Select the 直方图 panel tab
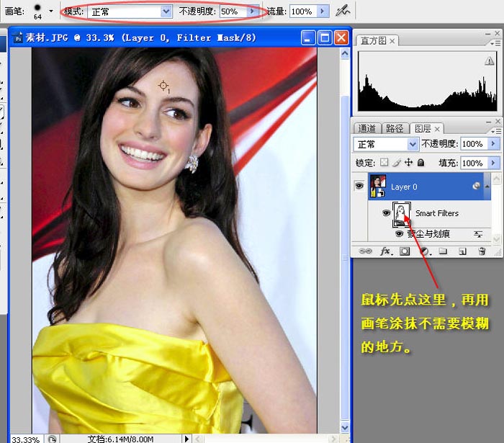This screenshot has width=504, height=443. tap(373, 41)
